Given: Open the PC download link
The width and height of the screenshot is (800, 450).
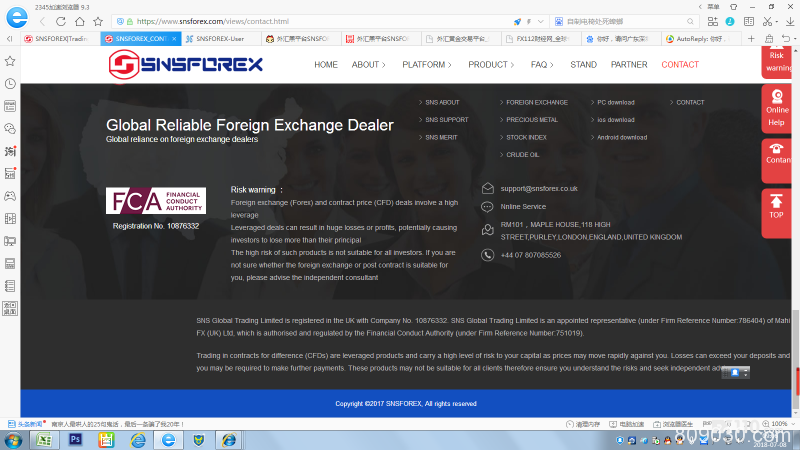Looking at the screenshot, I should point(616,103).
